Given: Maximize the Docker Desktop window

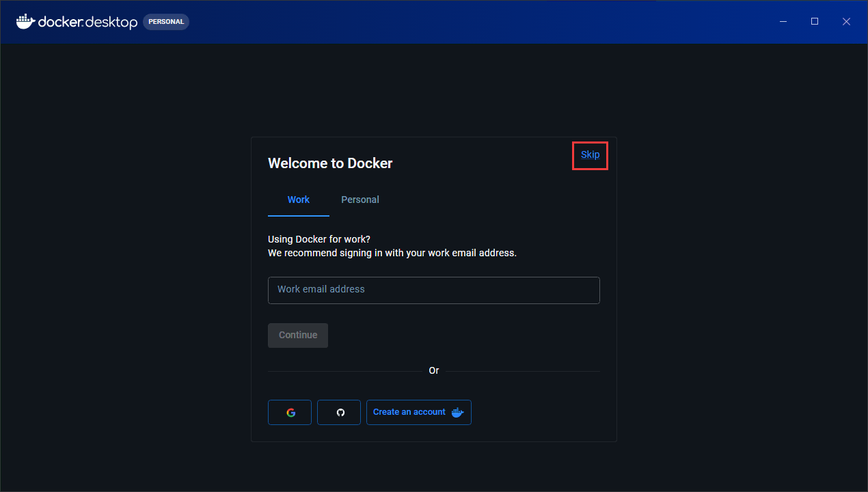Looking at the screenshot, I should coord(815,22).
